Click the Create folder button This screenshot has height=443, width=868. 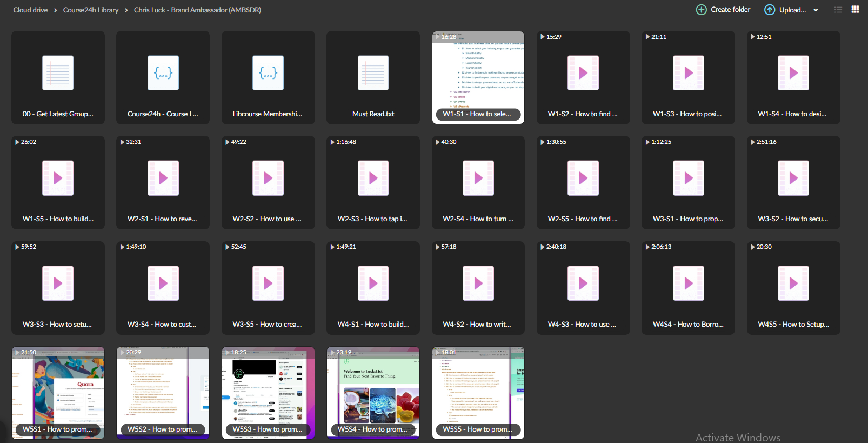click(723, 10)
